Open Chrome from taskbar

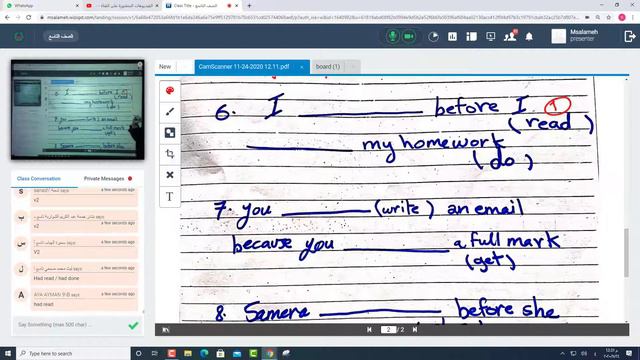coord(269,353)
